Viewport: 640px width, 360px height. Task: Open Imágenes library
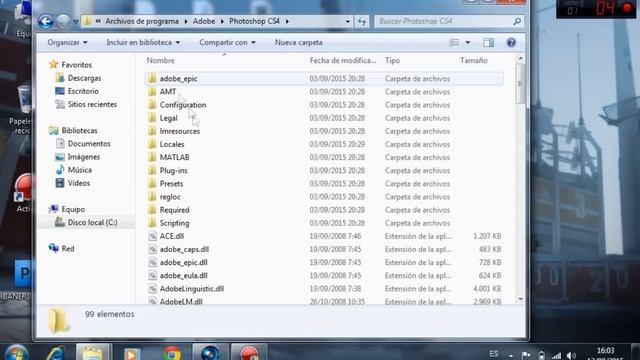[84, 157]
